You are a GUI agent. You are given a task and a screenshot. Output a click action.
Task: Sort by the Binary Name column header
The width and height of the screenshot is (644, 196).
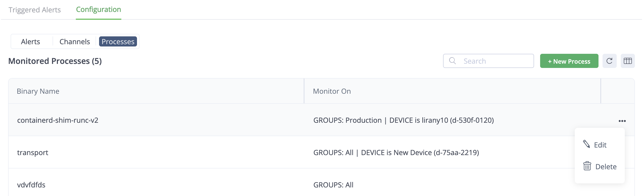(x=38, y=91)
